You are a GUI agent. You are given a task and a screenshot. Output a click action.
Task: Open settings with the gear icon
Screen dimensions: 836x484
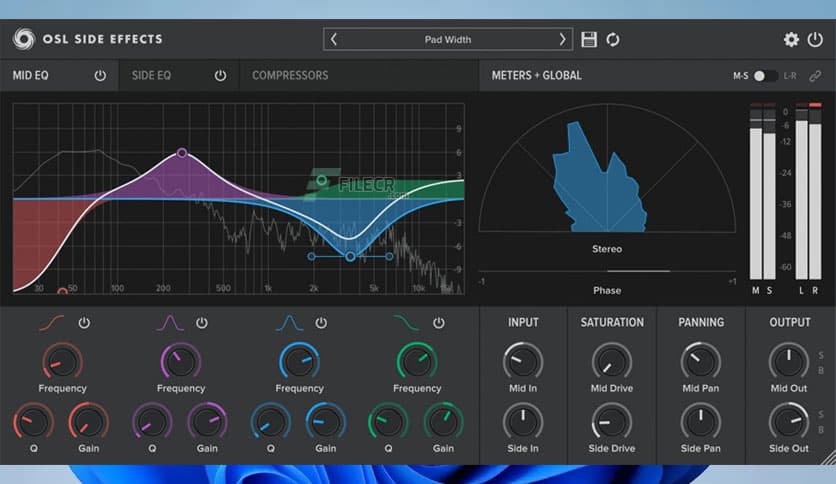tap(791, 39)
